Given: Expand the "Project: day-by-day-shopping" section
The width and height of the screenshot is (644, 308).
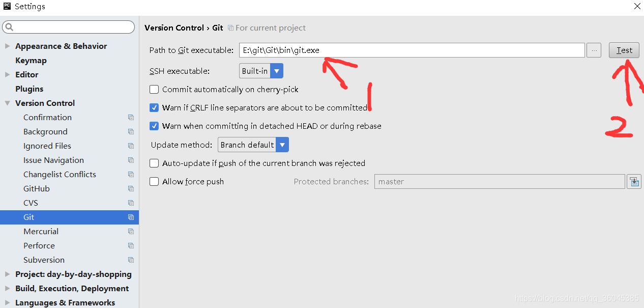Looking at the screenshot, I should click(7, 274).
